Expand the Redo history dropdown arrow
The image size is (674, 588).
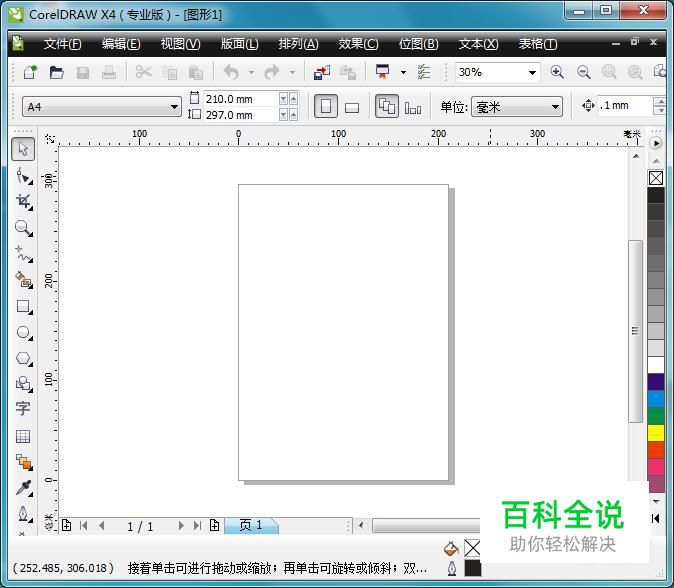click(x=292, y=73)
